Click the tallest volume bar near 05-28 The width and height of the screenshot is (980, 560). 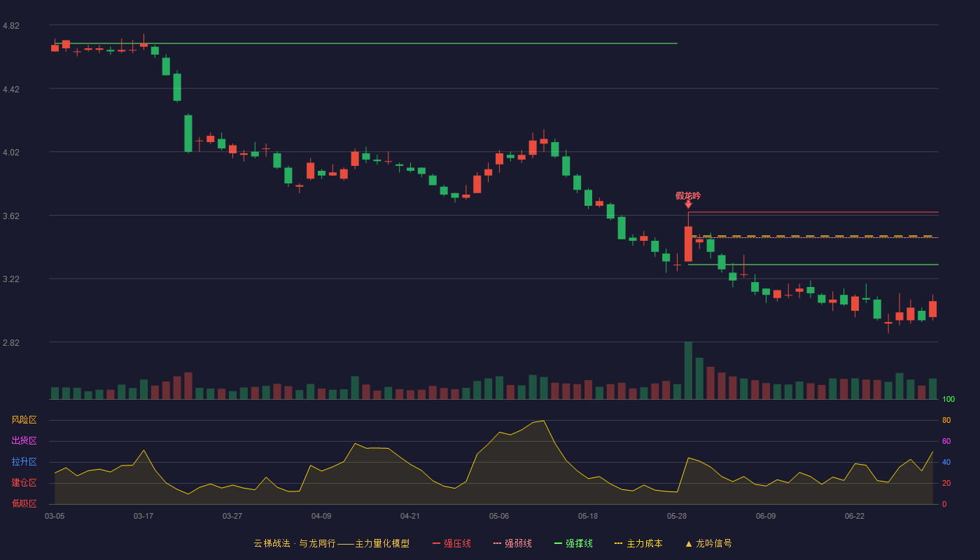(688, 370)
